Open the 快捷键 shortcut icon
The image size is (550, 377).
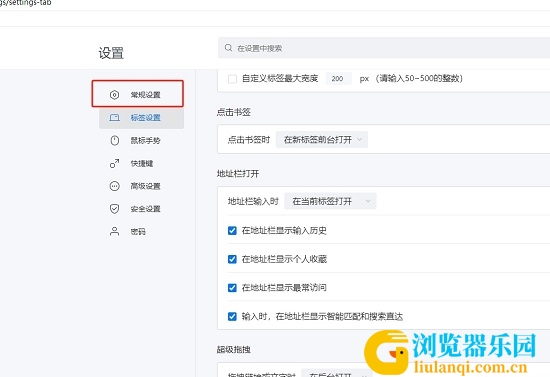(x=114, y=163)
